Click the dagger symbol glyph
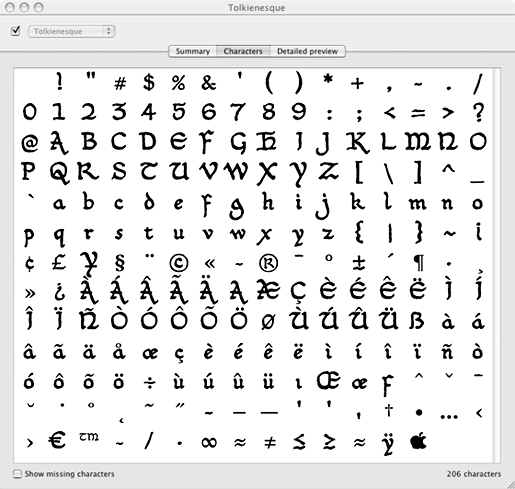The height and width of the screenshot is (489, 515). 389,410
